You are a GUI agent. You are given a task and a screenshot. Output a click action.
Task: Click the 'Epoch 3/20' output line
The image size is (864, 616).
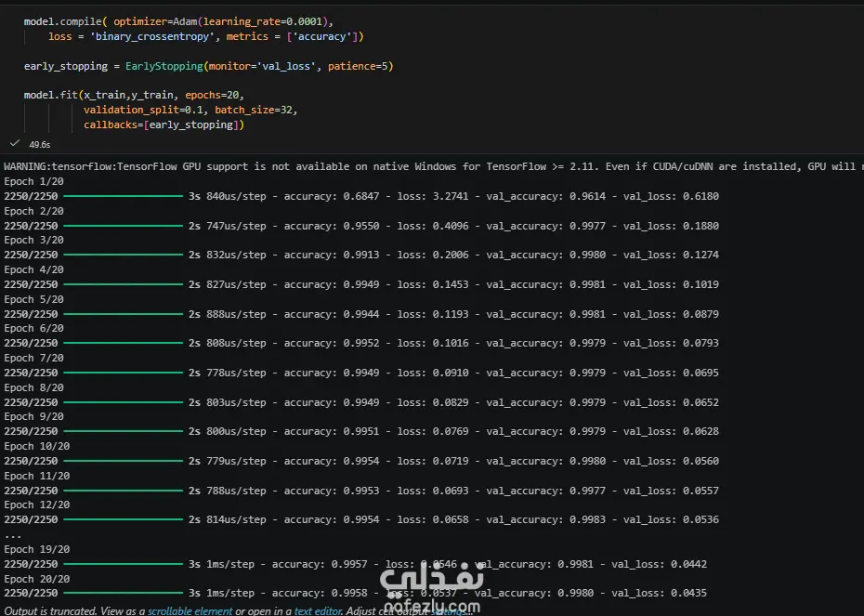pos(33,241)
